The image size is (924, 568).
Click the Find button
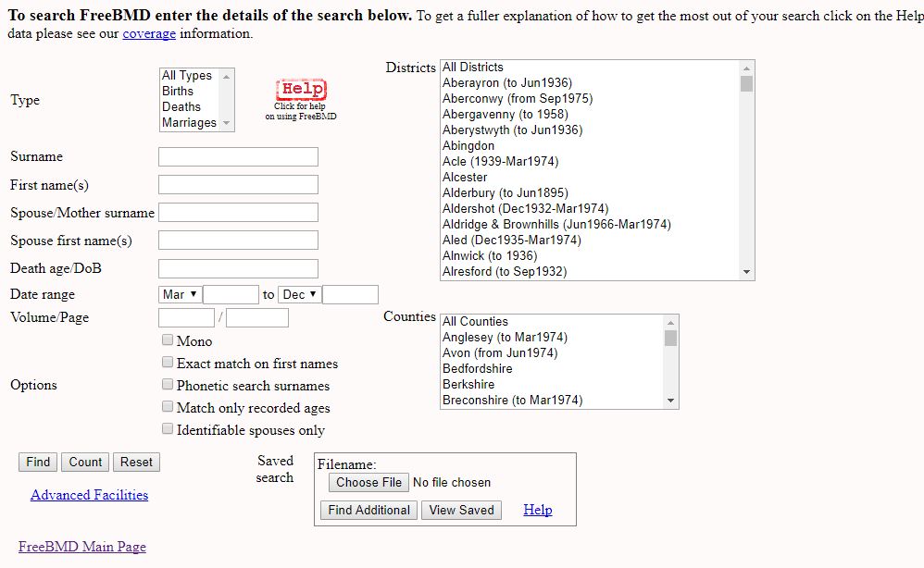[x=37, y=462]
